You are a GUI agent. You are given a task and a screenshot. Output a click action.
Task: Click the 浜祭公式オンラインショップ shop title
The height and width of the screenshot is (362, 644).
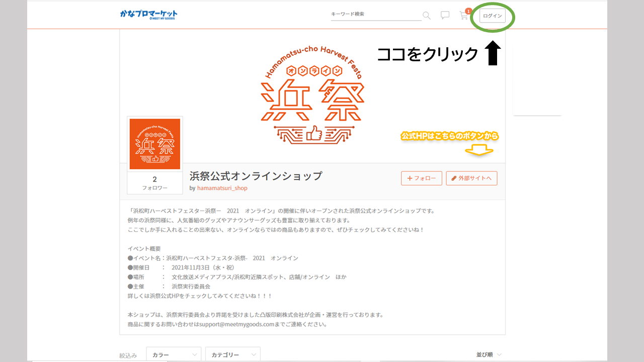[x=256, y=176]
